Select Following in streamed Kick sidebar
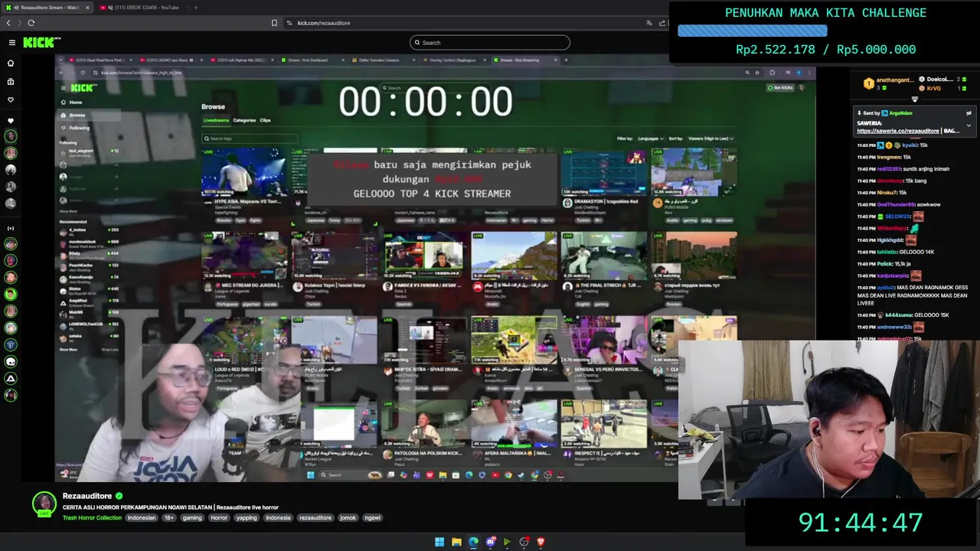 click(80, 128)
